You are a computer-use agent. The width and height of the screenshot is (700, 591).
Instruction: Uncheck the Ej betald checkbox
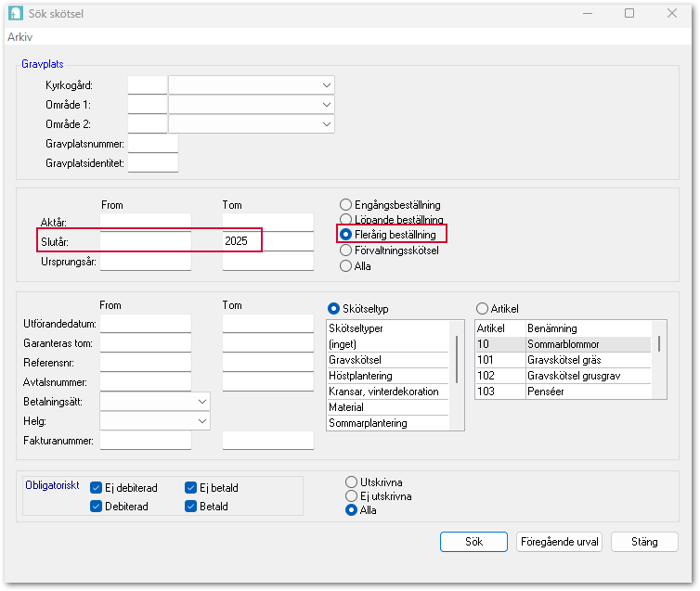[x=191, y=488]
